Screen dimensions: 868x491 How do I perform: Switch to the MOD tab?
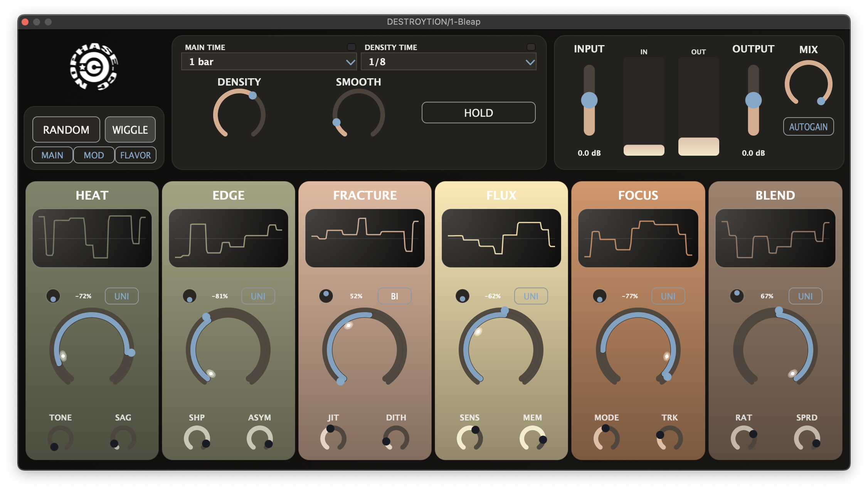[93, 155]
